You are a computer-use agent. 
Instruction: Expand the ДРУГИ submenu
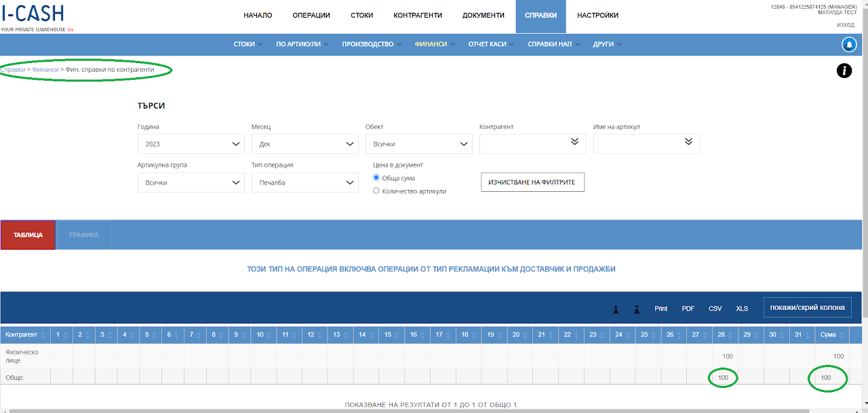pos(607,45)
